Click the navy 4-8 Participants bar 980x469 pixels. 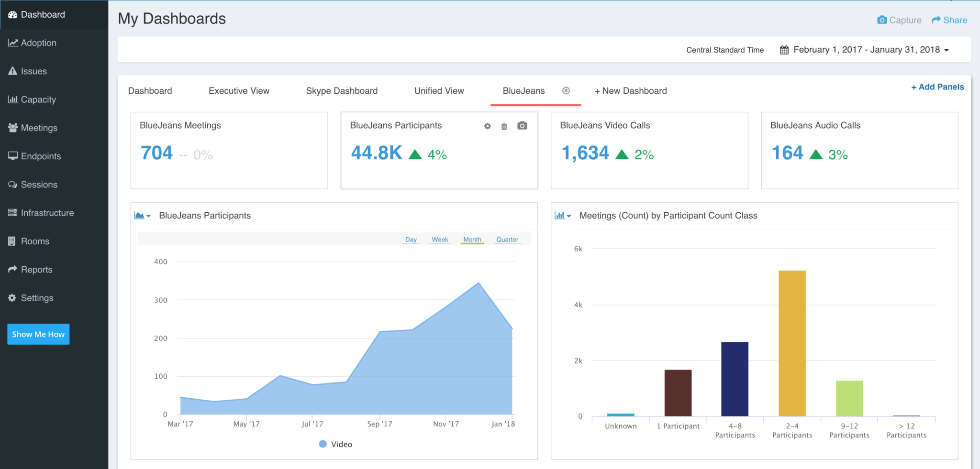(735, 379)
